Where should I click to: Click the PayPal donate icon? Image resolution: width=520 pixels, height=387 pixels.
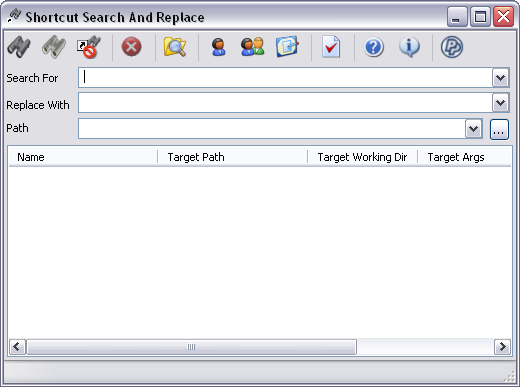(452, 47)
